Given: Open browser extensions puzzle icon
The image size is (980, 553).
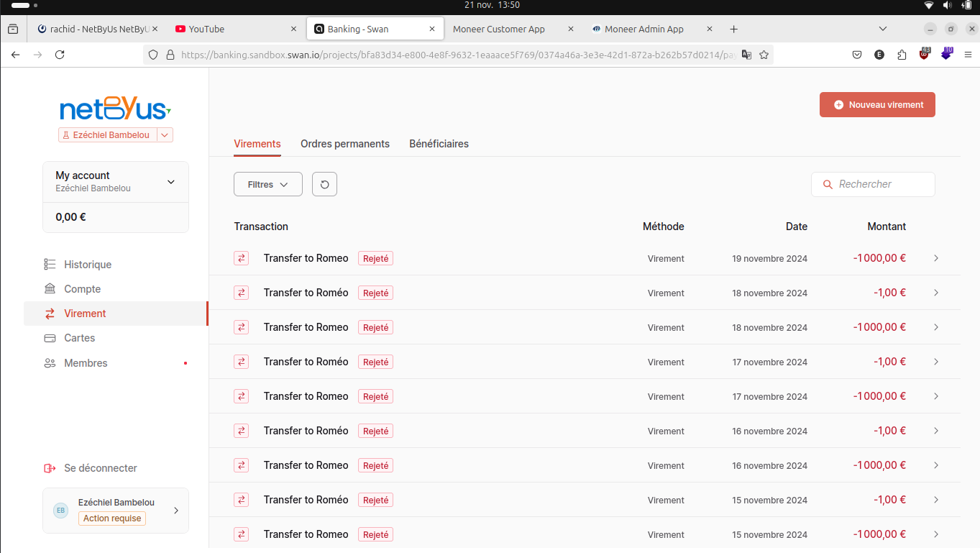Looking at the screenshot, I should coord(902,55).
